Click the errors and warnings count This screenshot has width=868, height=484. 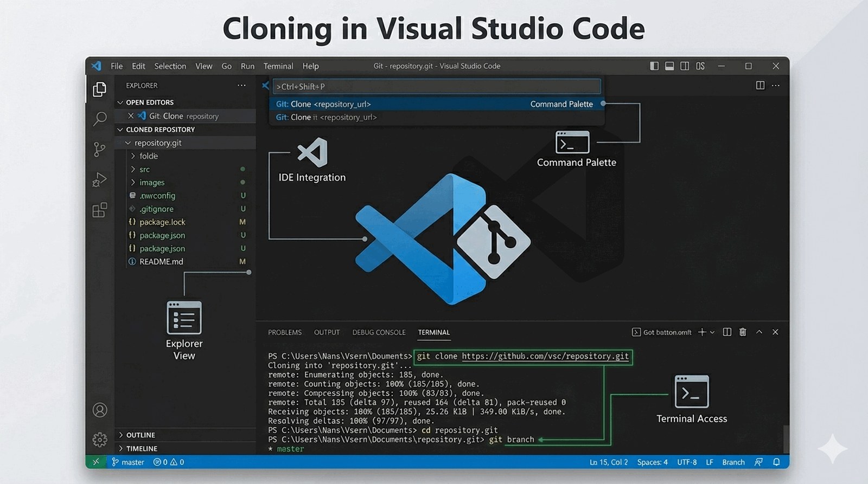(x=169, y=462)
